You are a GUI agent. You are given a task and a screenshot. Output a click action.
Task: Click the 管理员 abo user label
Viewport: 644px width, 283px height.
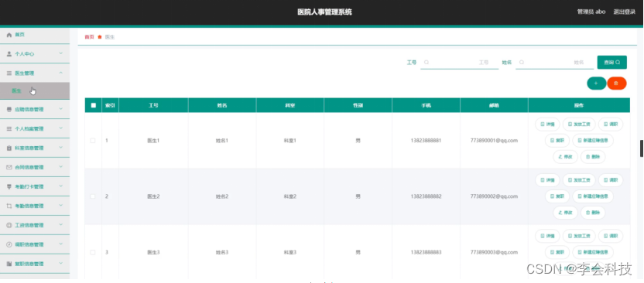tap(591, 12)
